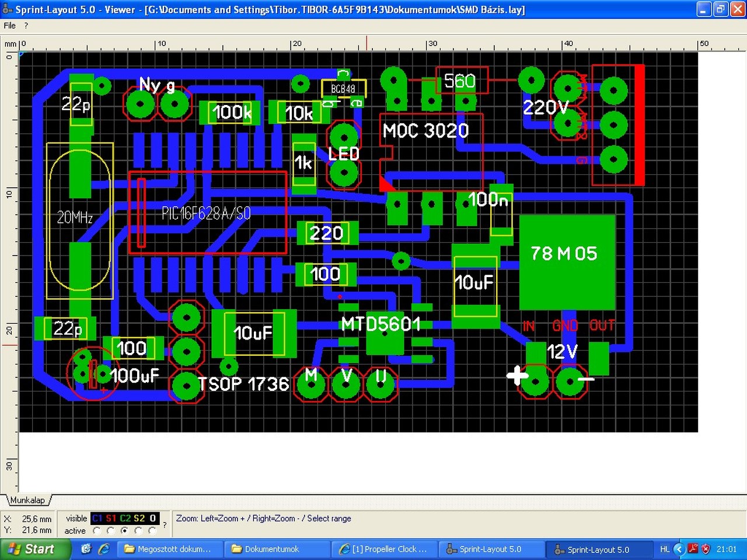Click the 78 M 05 regulator label
The height and width of the screenshot is (560, 747).
coord(564,253)
